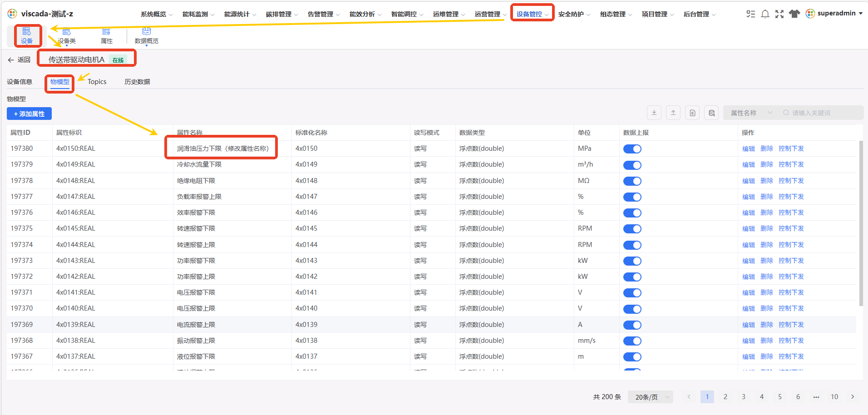
Task: Toggle 数据上报 for 功率报警上限
Action: (x=632, y=277)
